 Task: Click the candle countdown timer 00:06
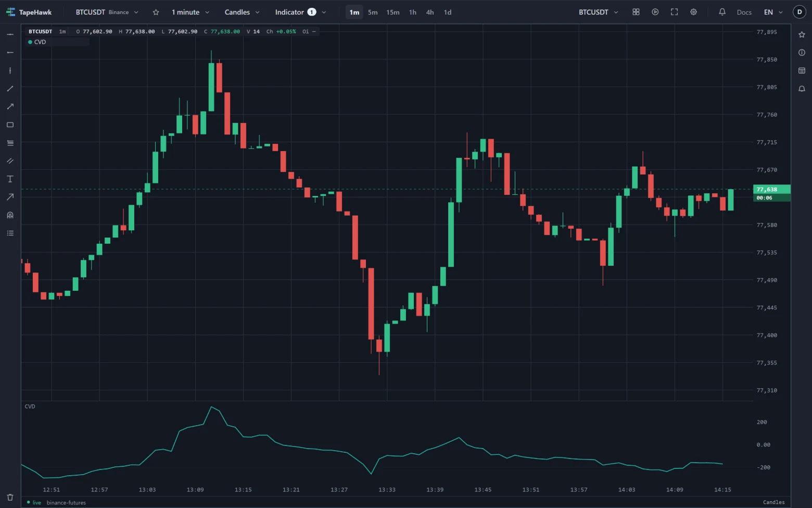772,197
